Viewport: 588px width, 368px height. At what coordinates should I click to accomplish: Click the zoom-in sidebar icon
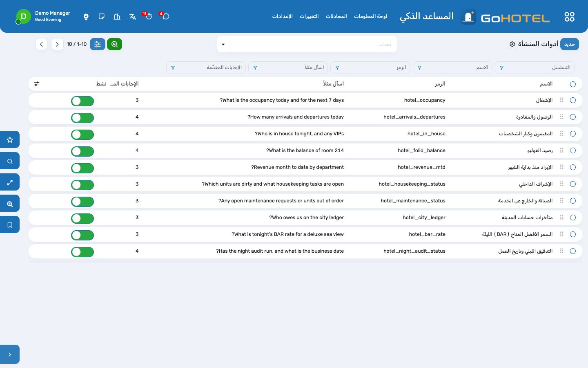[x=10, y=204]
